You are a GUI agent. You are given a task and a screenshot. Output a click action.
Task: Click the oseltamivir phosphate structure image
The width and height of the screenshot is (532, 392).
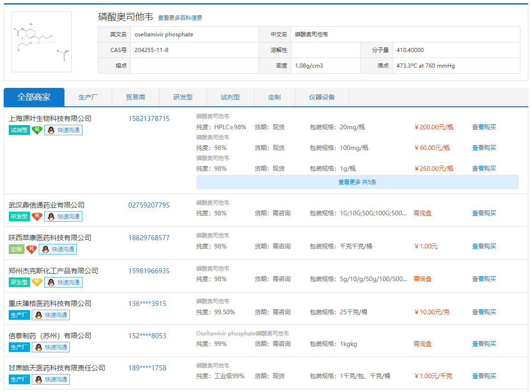[41, 42]
